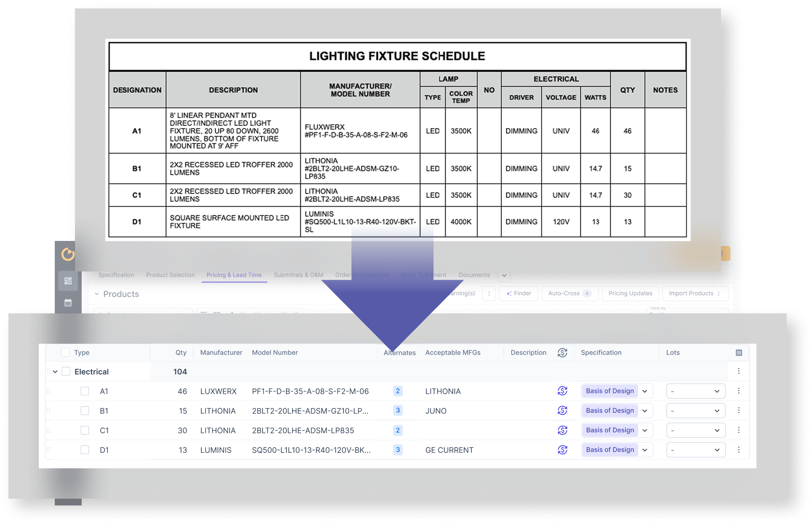This screenshot has height=524, width=812.
Task: Click the GE CURRENT acceptable MFG cell
Action: point(449,450)
